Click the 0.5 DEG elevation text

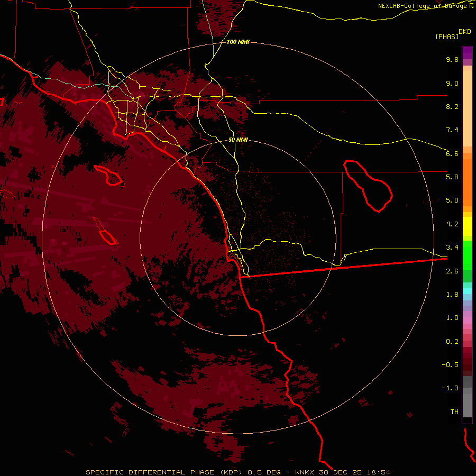click(x=264, y=472)
